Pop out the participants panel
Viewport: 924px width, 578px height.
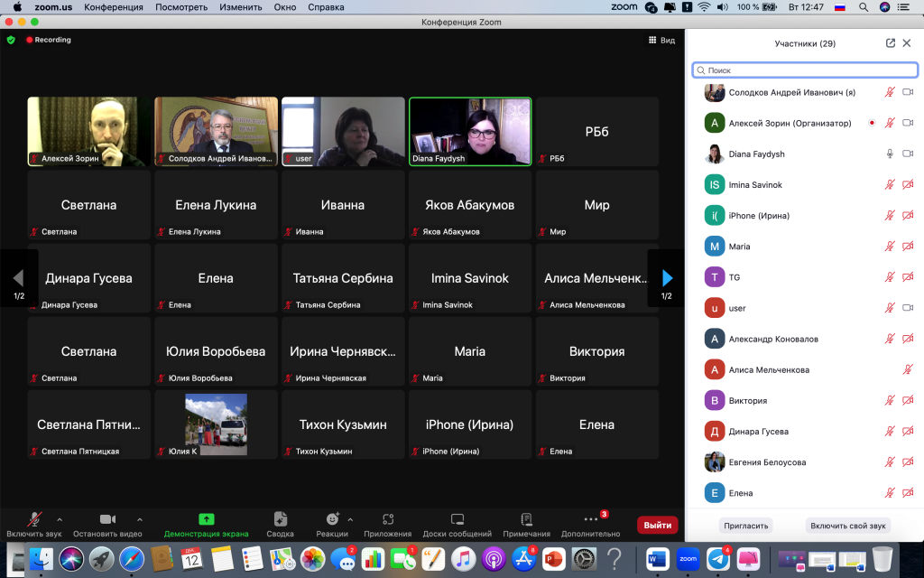tap(891, 43)
